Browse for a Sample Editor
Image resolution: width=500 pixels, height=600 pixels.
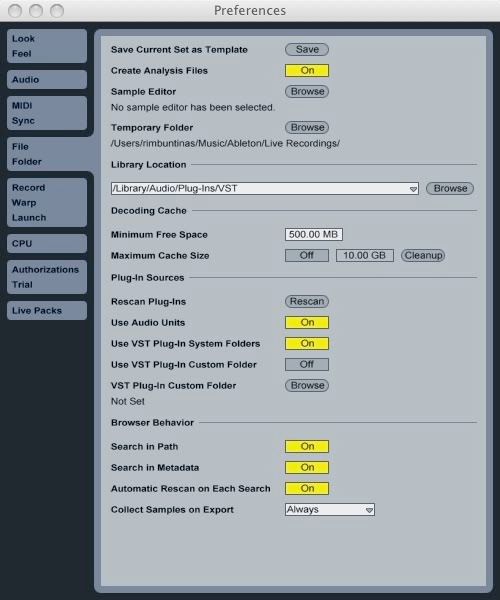click(x=307, y=91)
